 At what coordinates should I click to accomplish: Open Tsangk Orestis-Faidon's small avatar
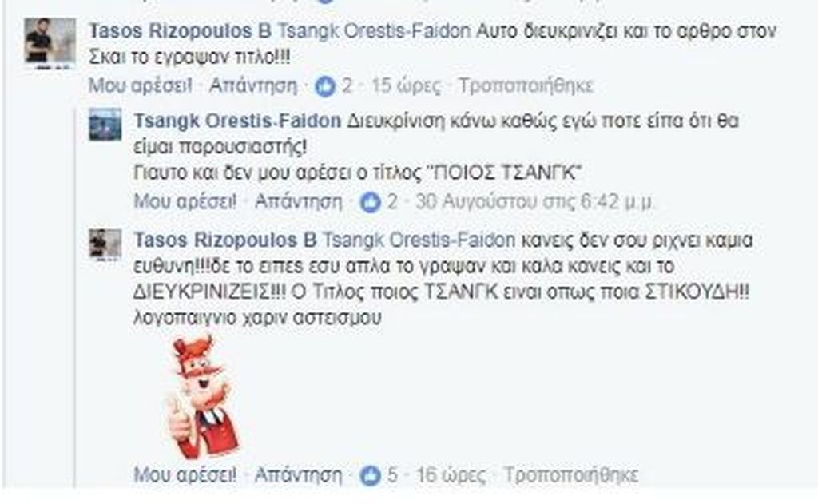click(x=105, y=124)
